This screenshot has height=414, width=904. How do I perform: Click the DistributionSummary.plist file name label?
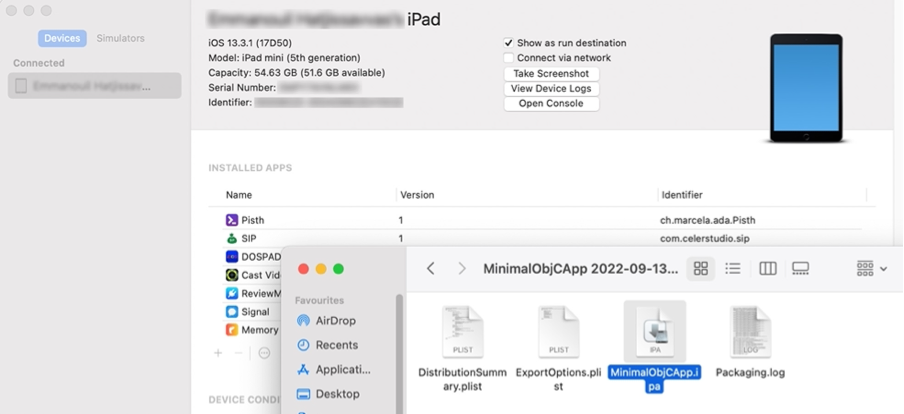[462, 379]
